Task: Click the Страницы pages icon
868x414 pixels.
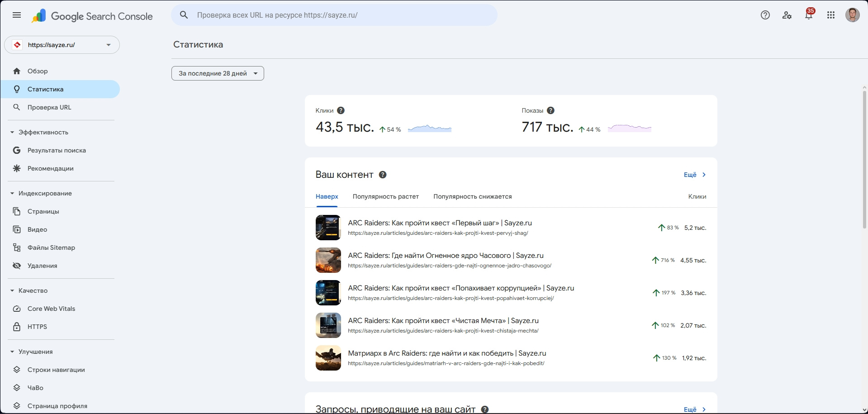Action: [17, 211]
